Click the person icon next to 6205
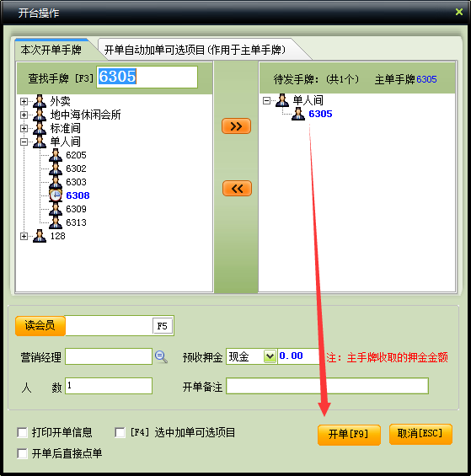 click(56, 155)
